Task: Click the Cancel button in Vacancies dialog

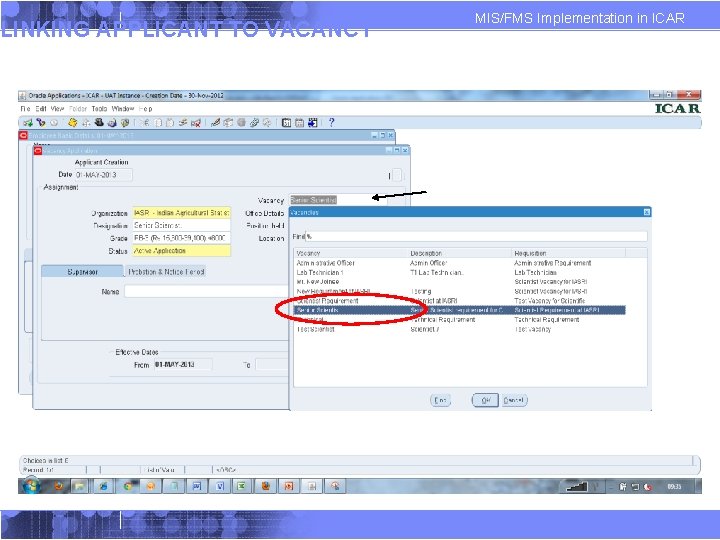Action: (x=514, y=400)
